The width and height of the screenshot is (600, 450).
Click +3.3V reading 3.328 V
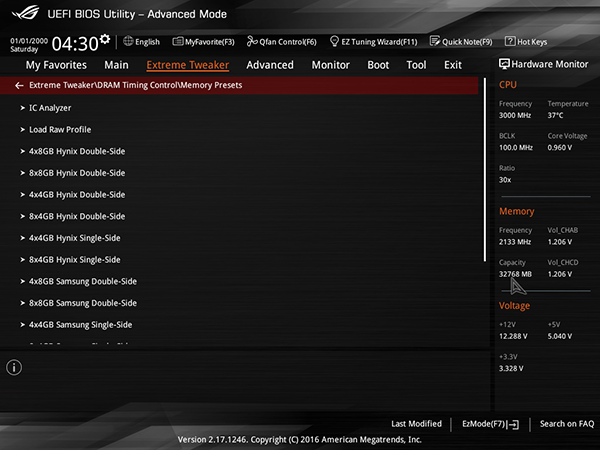click(x=511, y=368)
